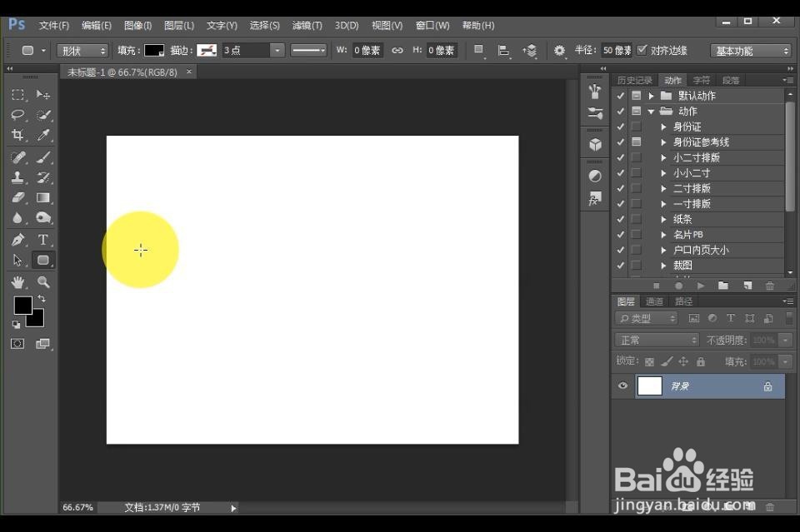Play selected action

pyautogui.click(x=701, y=286)
